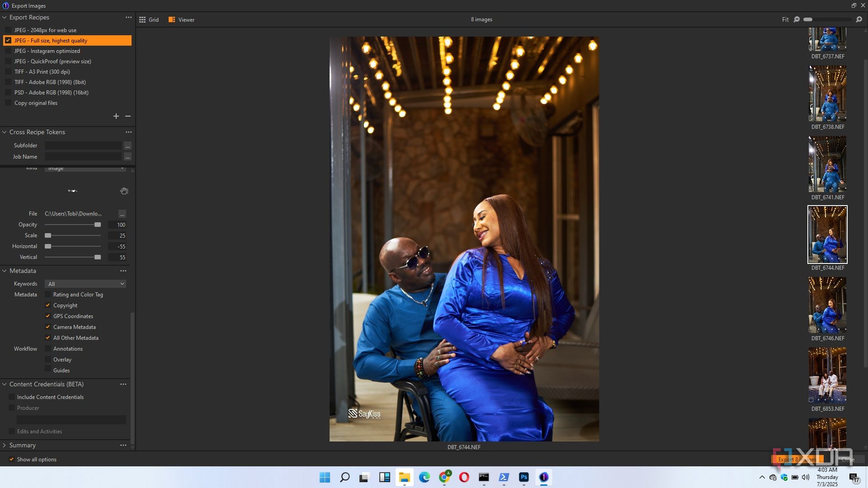
Task: Click Subfolder token browse button
Action: click(127, 145)
